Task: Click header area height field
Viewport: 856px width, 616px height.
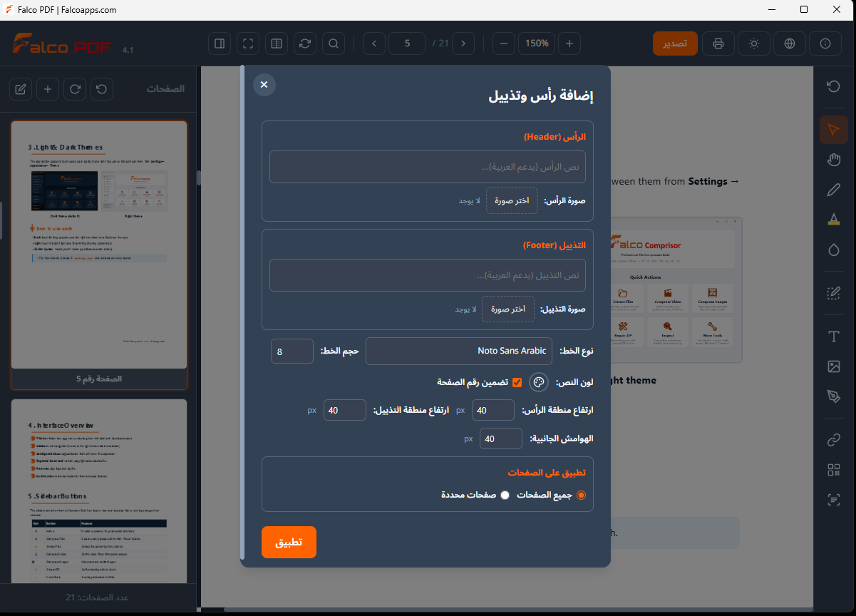Action: coord(493,410)
